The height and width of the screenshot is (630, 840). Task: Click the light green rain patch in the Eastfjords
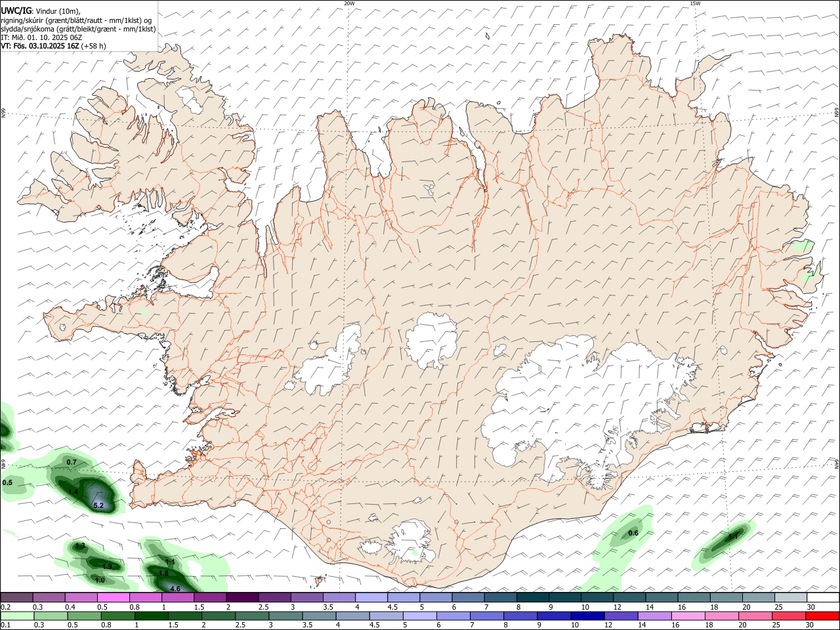pyautogui.click(x=804, y=247)
